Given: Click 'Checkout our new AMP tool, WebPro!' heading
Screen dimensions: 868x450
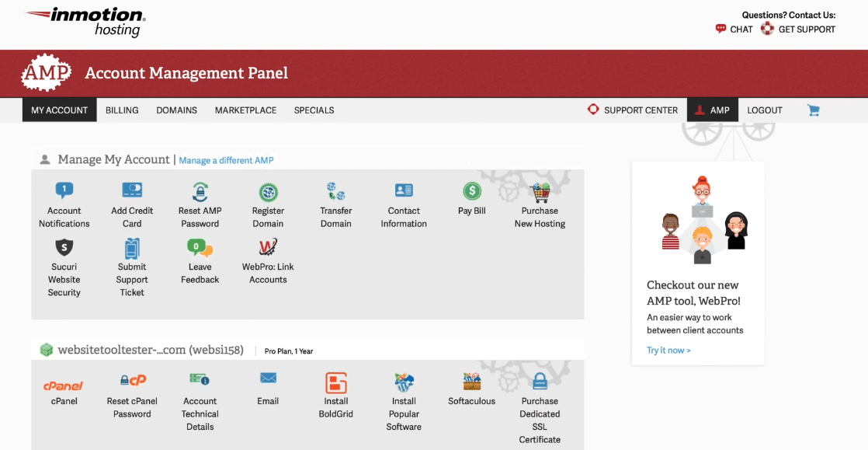Looking at the screenshot, I should [693, 293].
